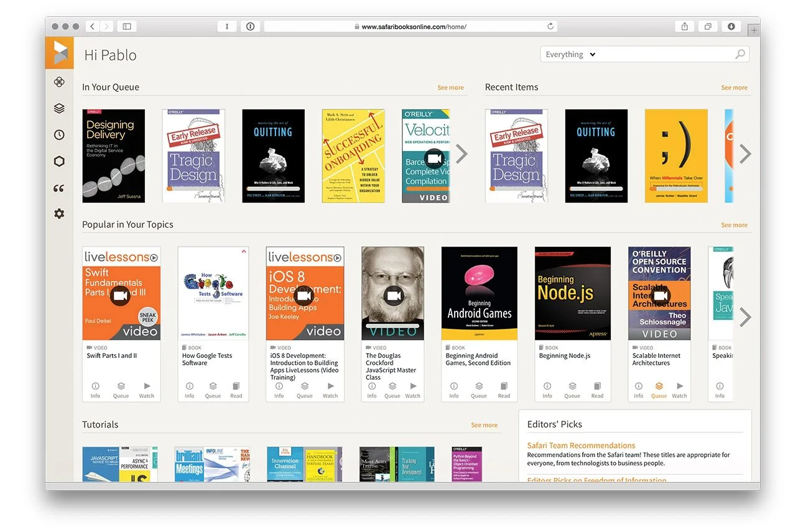
Task: Open Safari Team Recommendations link
Action: pyautogui.click(x=581, y=446)
